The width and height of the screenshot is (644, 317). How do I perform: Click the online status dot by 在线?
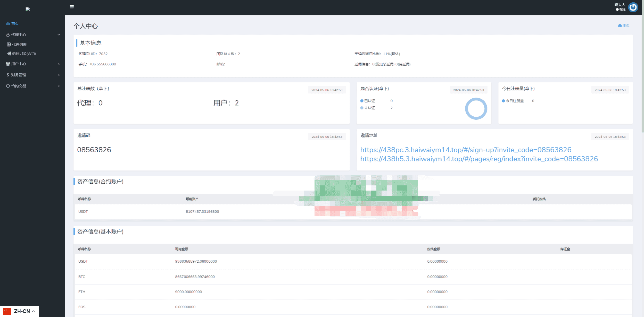point(617,10)
